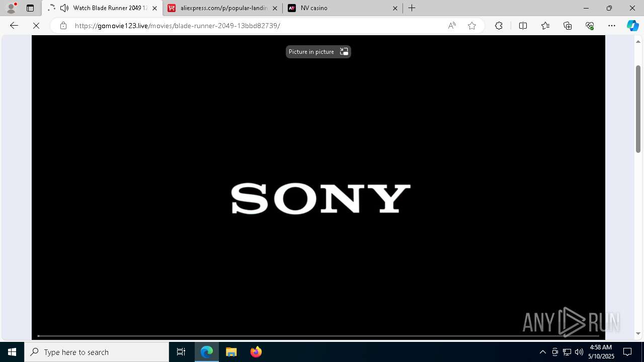Toggle split screen view
Screen dimensions: 644x362
pyautogui.click(x=523, y=26)
